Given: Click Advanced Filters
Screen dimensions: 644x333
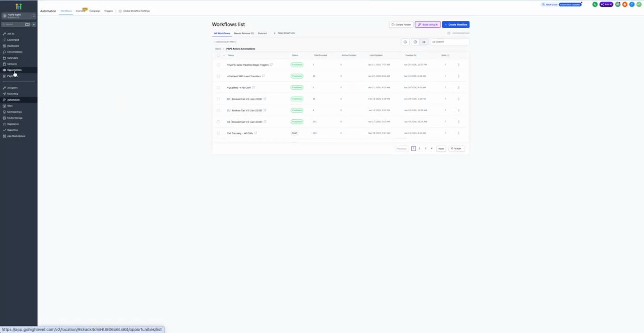Looking at the screenshot, I should 225,42.
